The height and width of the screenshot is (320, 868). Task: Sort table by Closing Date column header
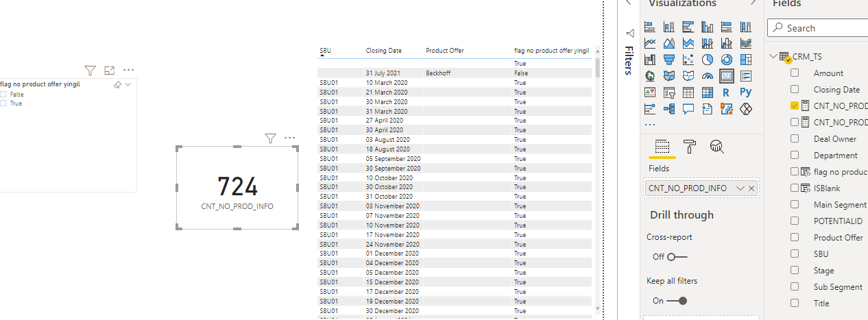(383, 50)
